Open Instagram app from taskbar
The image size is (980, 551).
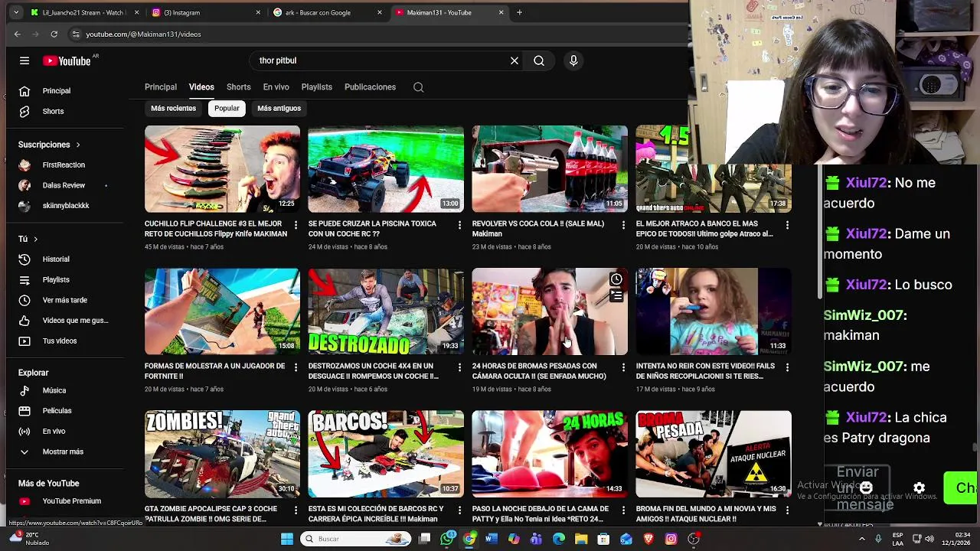(x=671, y=539)
